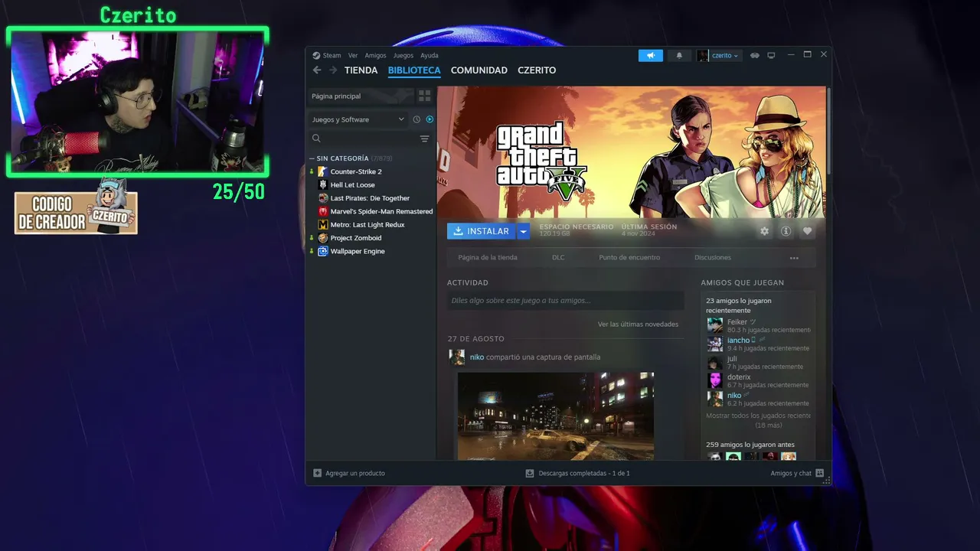Viewport: 980px width, 551px height.
Task: Add GTA V to favorites heart
Action: (x=807, y=231)
